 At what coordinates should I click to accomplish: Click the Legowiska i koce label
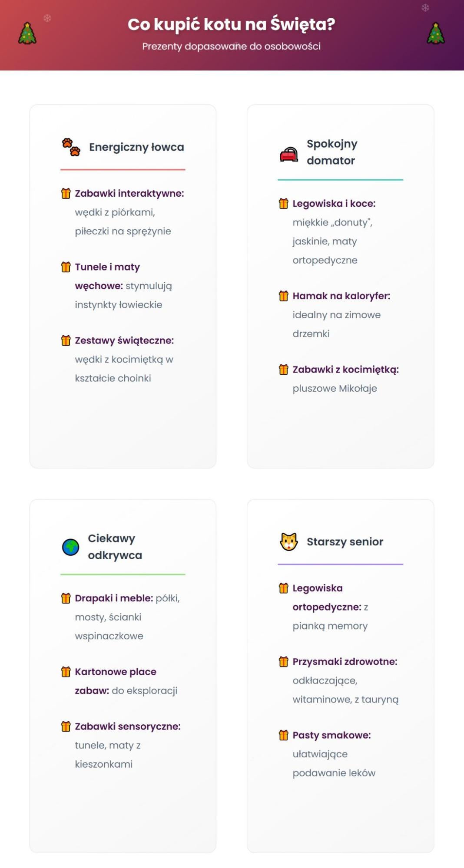click(334, 203)
